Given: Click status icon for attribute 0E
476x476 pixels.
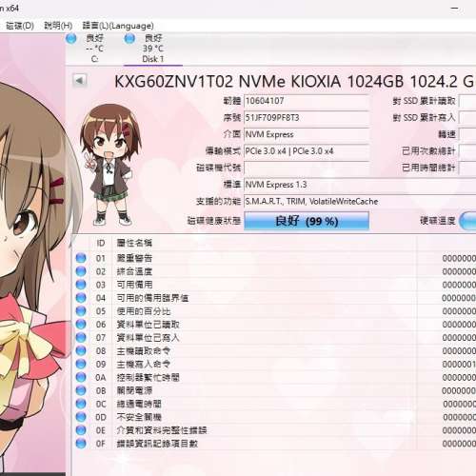Looking at the screenshot, I should coord(81,430).
